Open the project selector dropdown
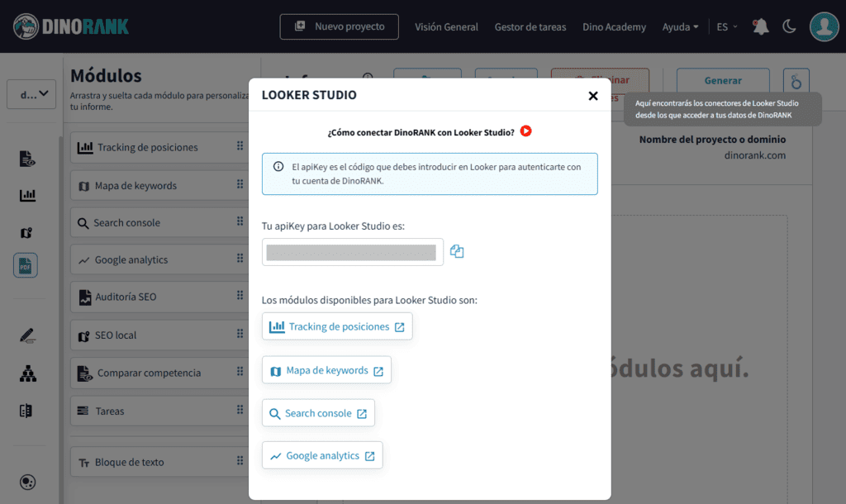 point(31,94)
